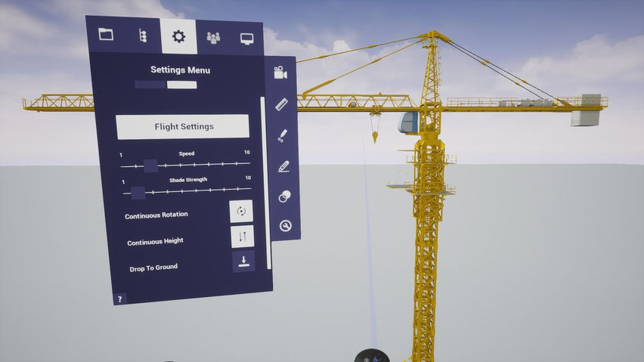
Task: Select the gear Settings tab
Action: [178, 36]
